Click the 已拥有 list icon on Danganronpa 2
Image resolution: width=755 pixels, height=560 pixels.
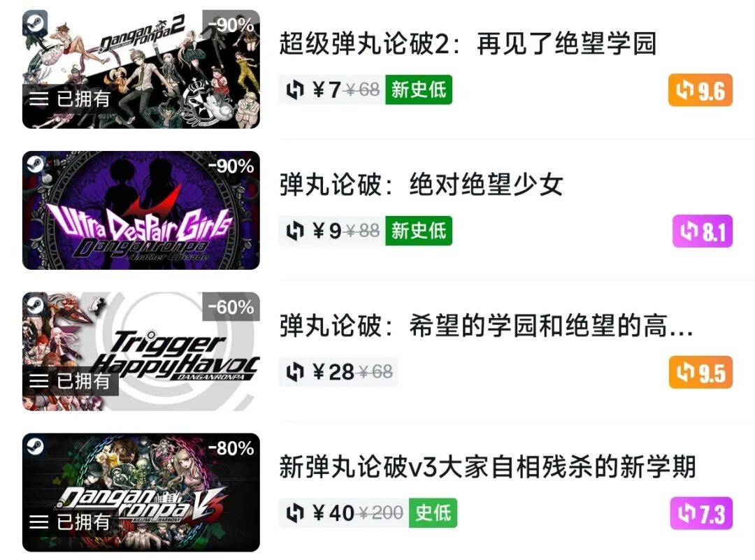[x=39, y=99]
